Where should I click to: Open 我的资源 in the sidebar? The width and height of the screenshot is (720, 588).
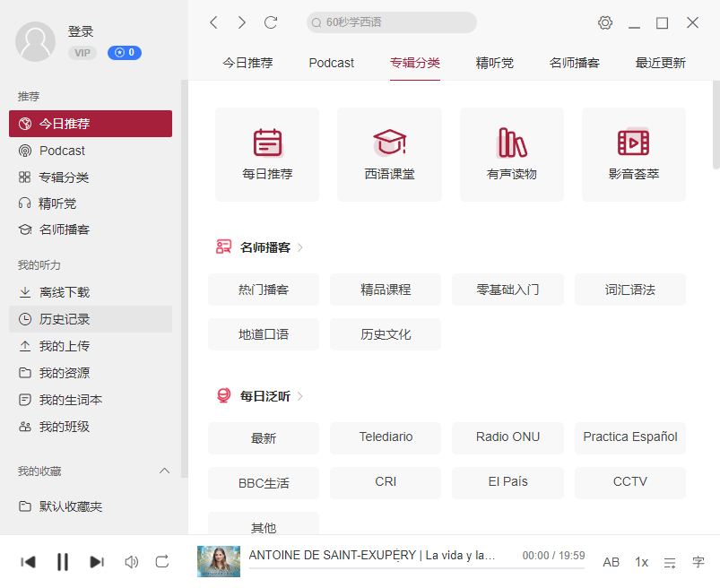point(91,373)
